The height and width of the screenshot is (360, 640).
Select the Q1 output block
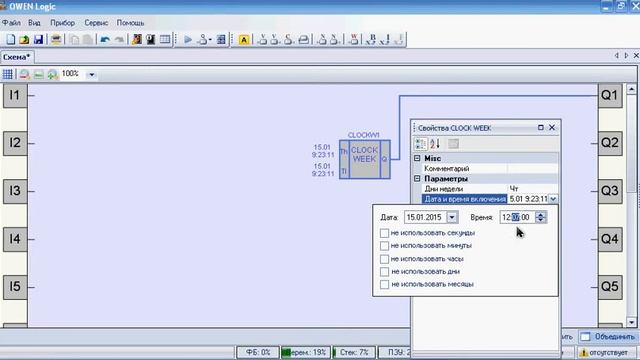610,96
